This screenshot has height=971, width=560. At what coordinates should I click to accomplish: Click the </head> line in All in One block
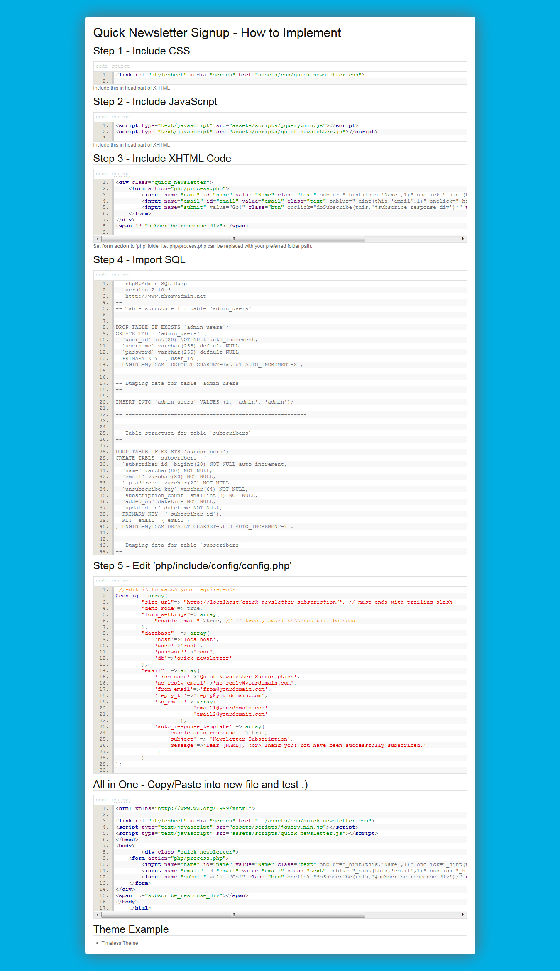pyautogui.click(x=127, y=840)
